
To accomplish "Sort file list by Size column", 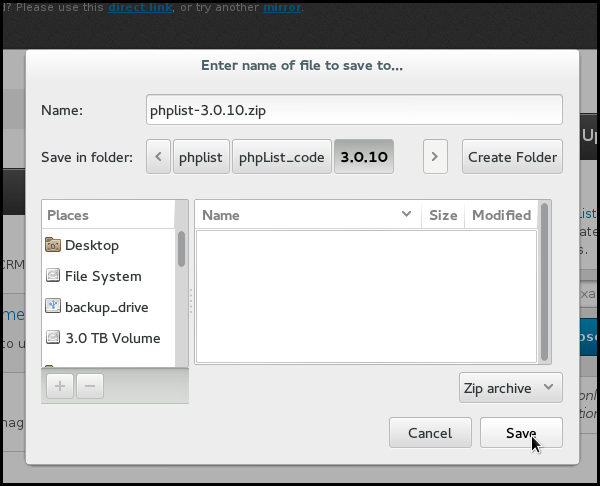I will pyautogui.click(x=443, y=215).
